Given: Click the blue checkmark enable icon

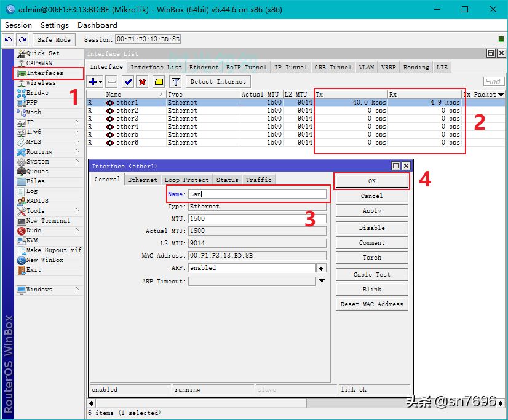Looking at the screenshot, I should (x=129, y=82).
